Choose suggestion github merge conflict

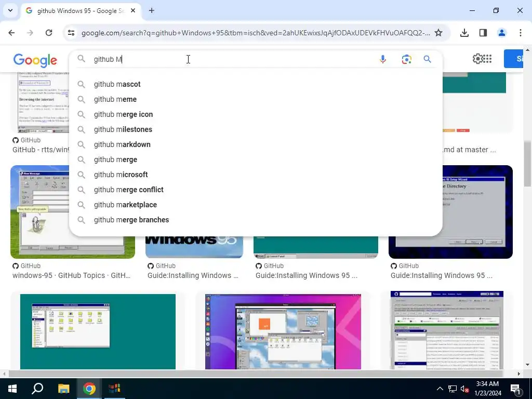[256, 190]
